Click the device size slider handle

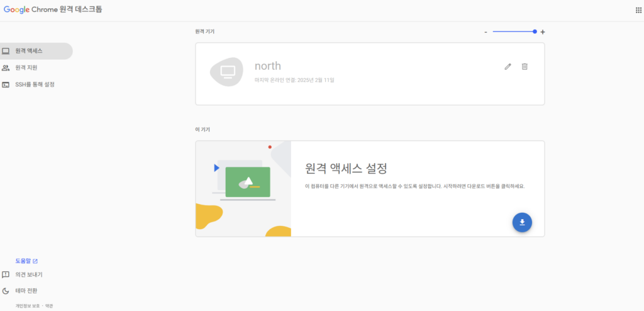(535, 31)
